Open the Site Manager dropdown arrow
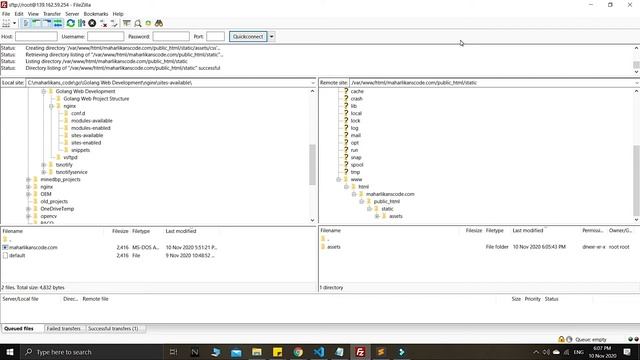This screenshot has height=360, width=640. (15, 23)
